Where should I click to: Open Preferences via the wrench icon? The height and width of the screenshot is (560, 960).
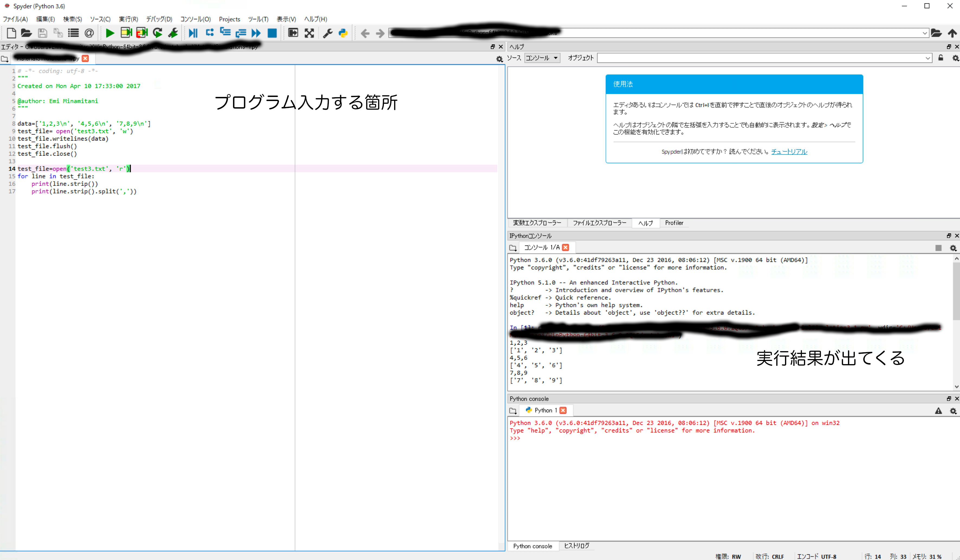[327, 33]
